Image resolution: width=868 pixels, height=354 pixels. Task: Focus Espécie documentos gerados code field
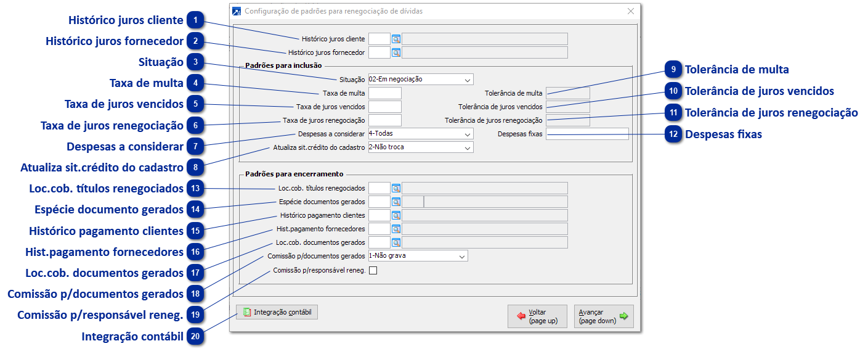tap(379, 202)
